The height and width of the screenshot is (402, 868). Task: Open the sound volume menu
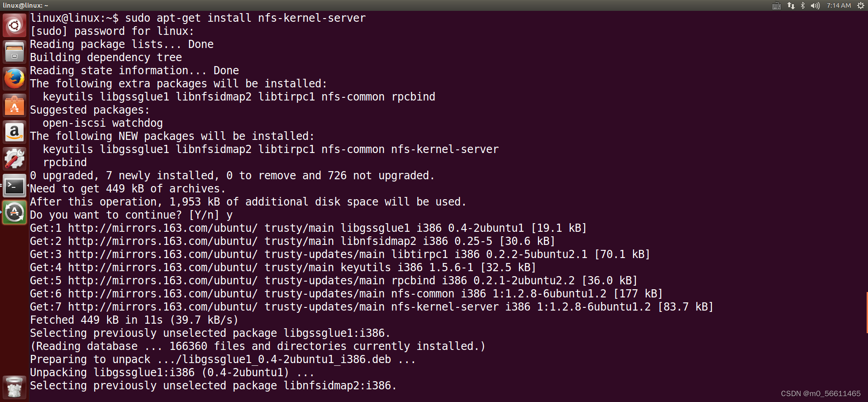[x=815, y=5]
